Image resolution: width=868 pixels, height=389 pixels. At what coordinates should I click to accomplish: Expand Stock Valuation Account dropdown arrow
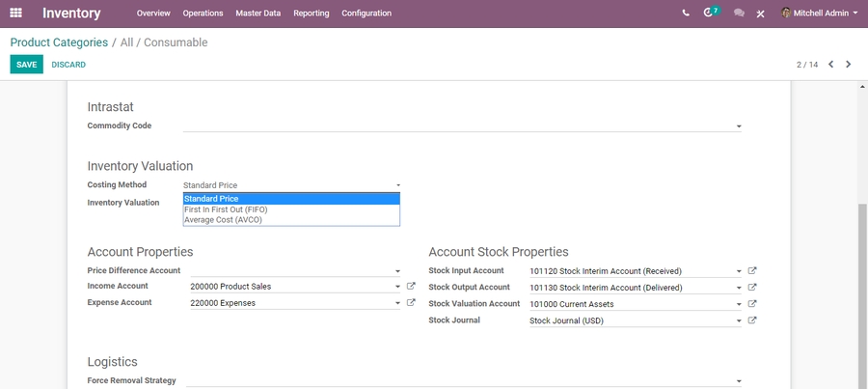[739, 304]
